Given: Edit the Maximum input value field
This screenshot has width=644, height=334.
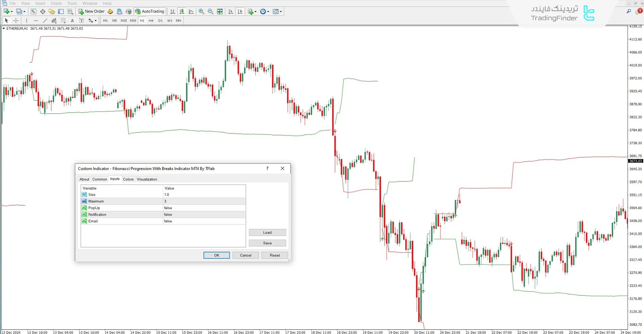Looking at the screenshot, I should [204, 201].
